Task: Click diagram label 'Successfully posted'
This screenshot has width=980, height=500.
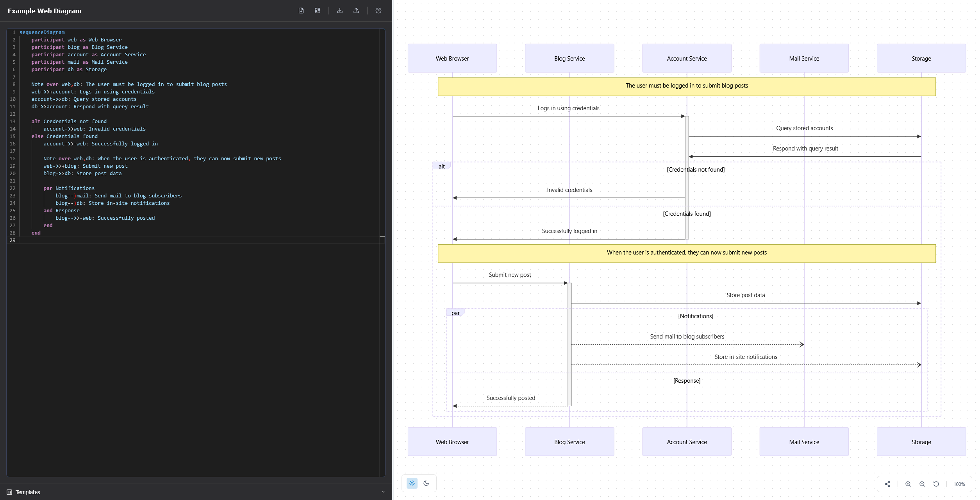Action: pos(511,398)
